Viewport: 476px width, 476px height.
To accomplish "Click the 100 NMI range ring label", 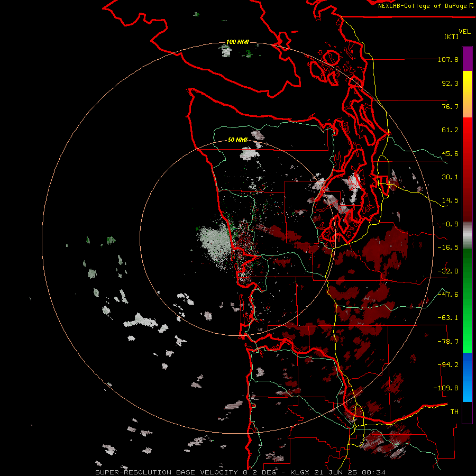I will tap(237, 42).
